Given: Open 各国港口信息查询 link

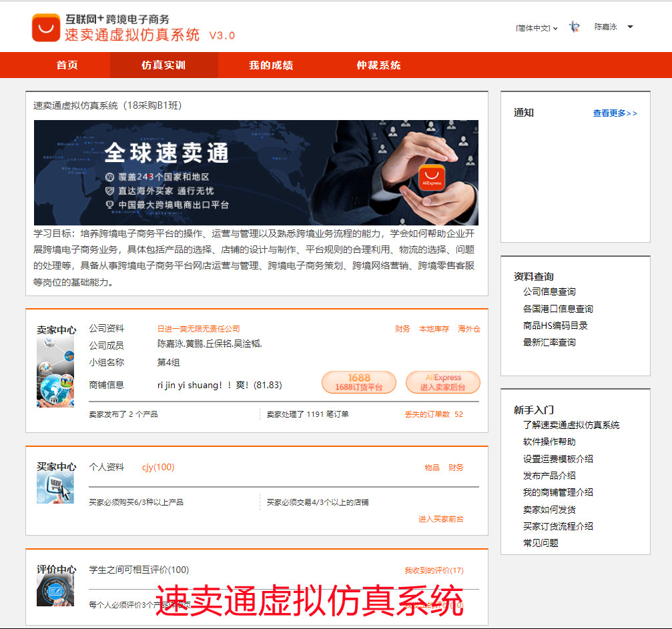Looking at the screenshot, I should (558, 309).
